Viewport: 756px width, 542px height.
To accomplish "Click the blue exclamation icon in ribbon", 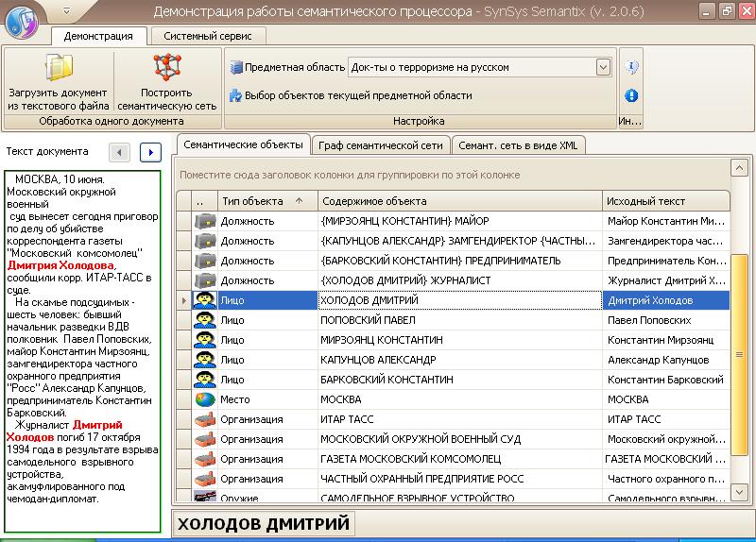I will pos(631,95).
